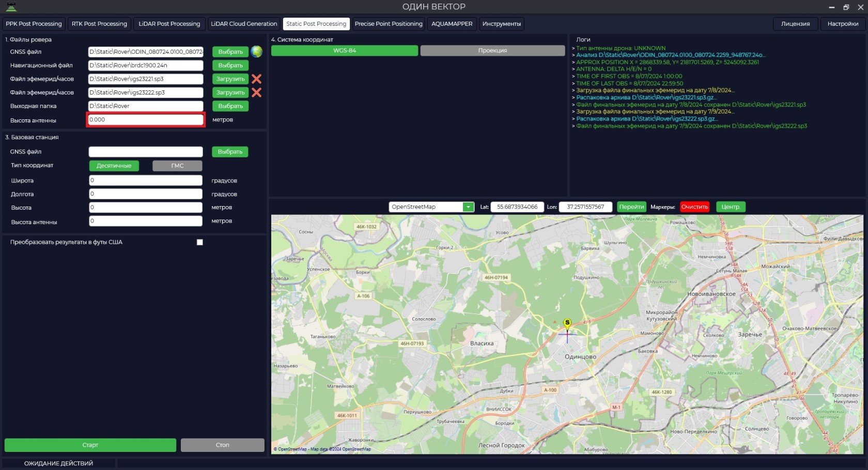Click the map Lon coordinate field
This screenshot has height=470, width=868.
585,207
